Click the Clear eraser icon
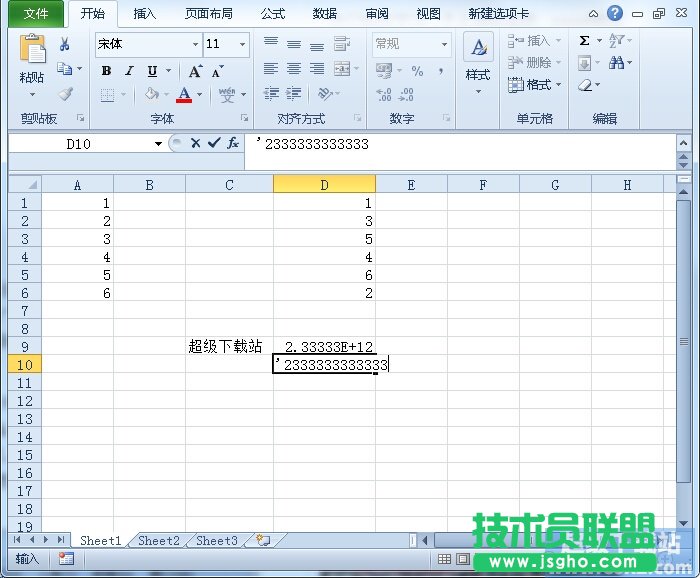The image size is (700, 578). (x=585, y=85)
